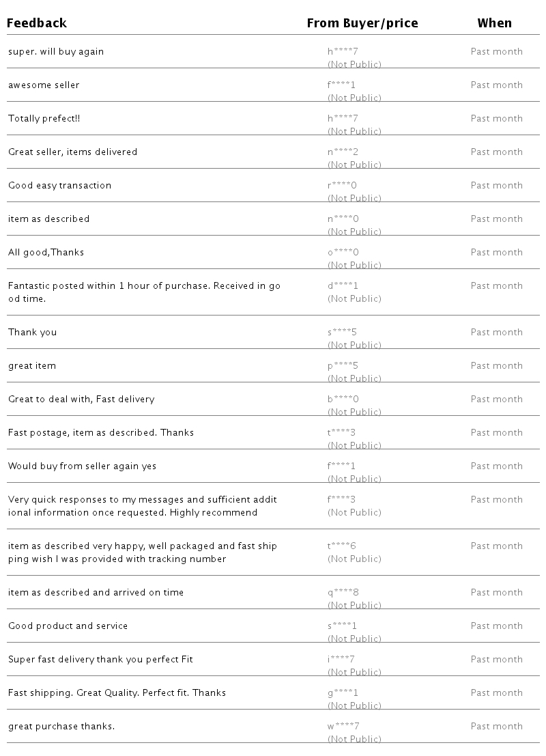Click buyer s****5 on the 'Thank you' row
The height and width of the screenshot is (756, 546).
342,332
